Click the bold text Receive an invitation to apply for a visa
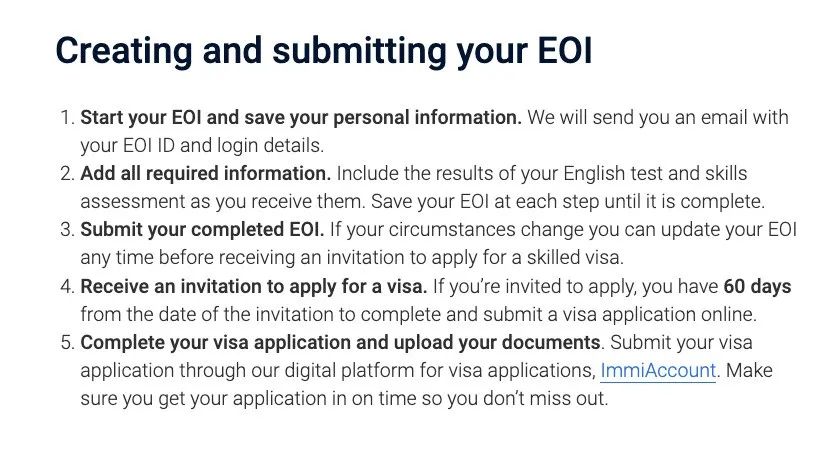The image size is (834, 454). point(254,287)
